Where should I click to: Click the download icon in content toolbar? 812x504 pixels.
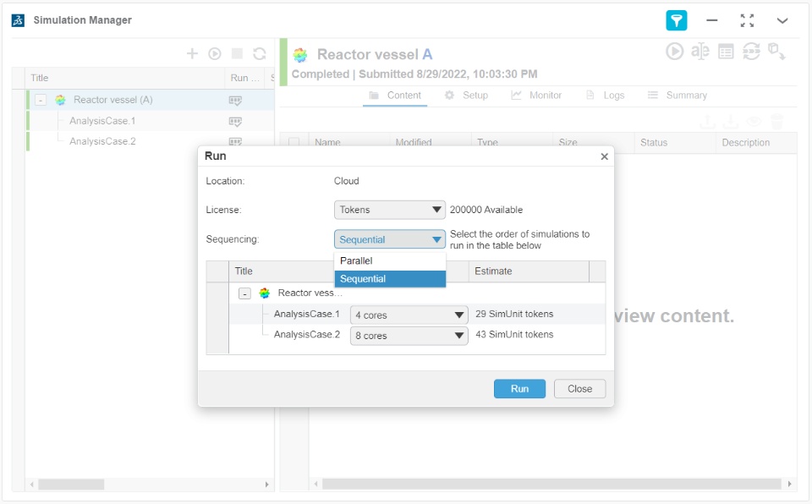click(731, 122)
